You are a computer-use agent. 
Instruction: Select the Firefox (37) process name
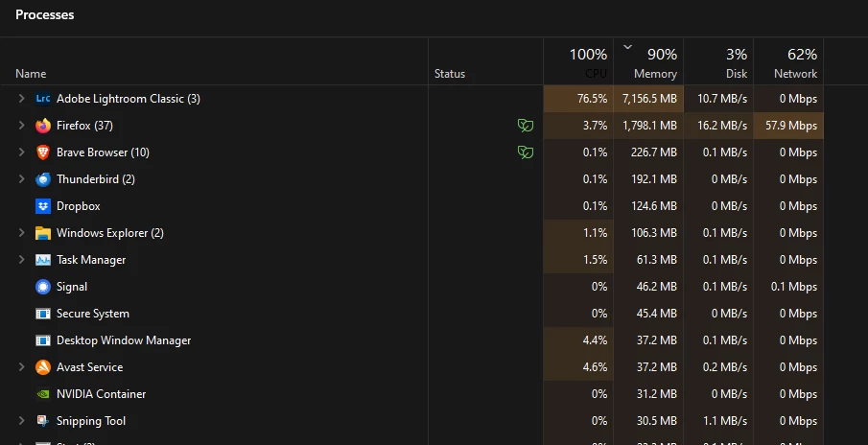pos(84,126)
